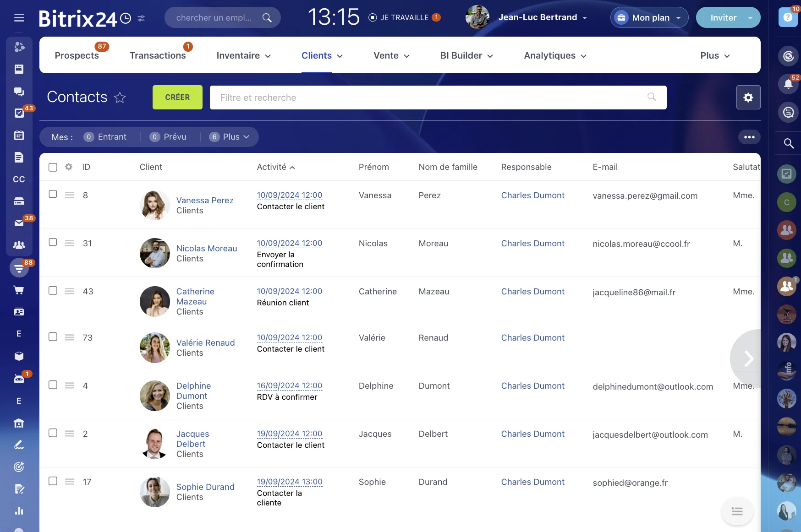Select the row checkbox for Vanessa Perez
801x532 pixels.
click(x=53, y=195)
